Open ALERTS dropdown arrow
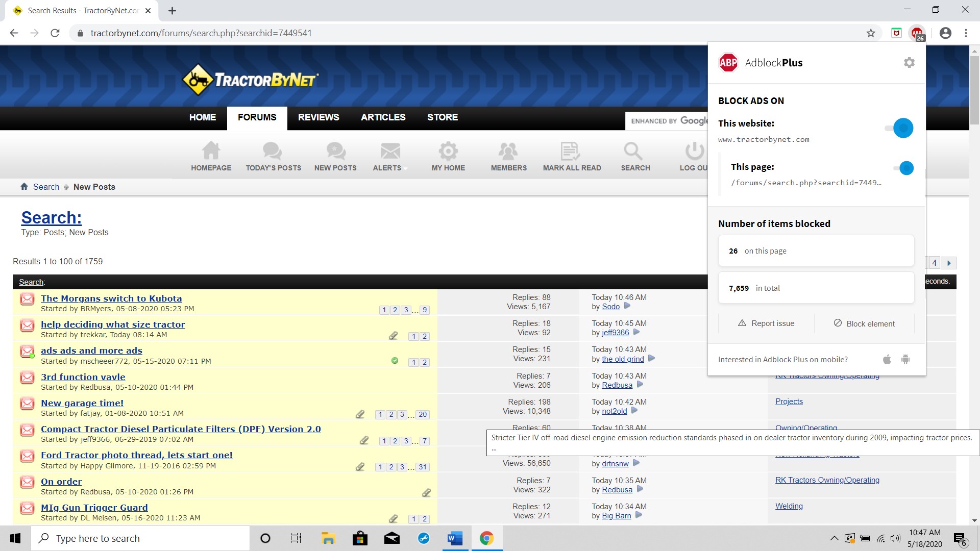Screen dimensions: 980x551 [406, 168]
